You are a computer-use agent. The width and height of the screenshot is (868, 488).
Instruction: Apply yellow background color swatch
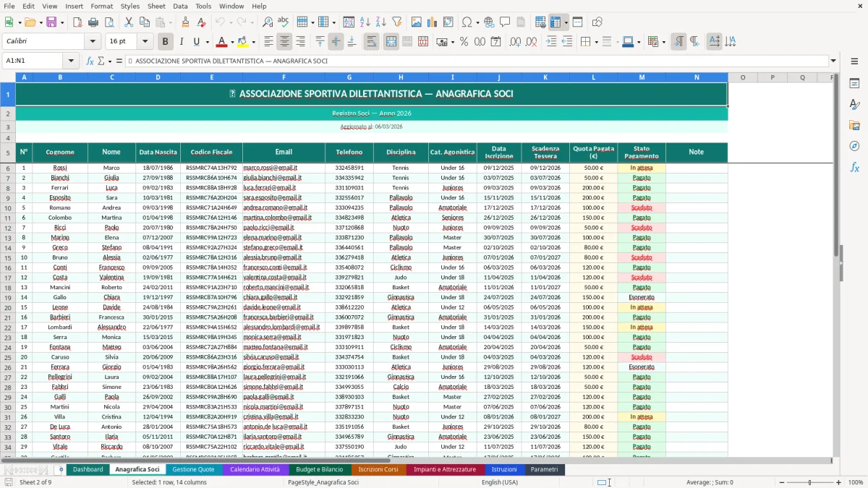point(243,42)
